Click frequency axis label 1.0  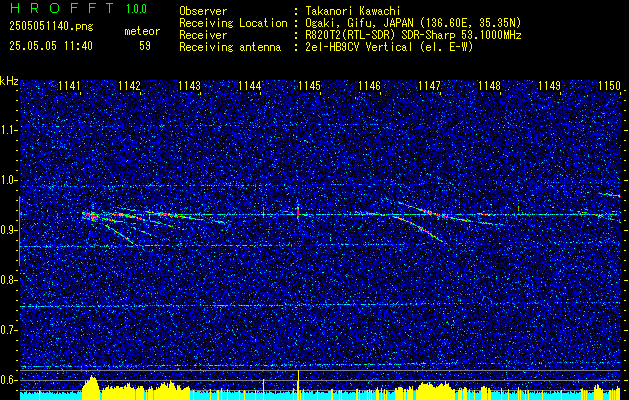(8, 180)
